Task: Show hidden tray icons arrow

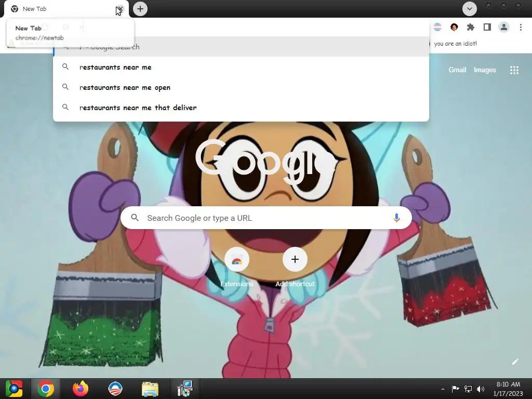Action: 443,389
